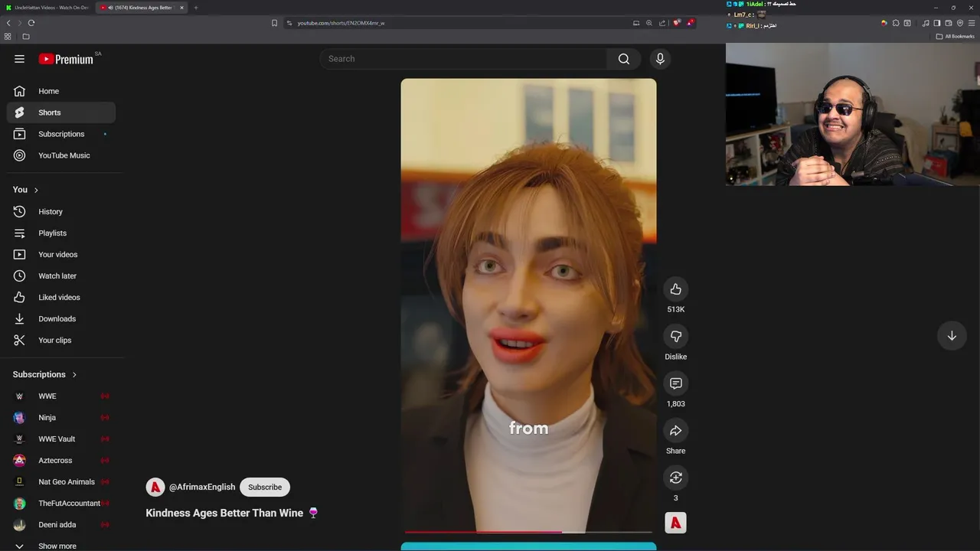Open All Bookmarks folder
This screenshot has height=551, width=980.
click(955, 37)
